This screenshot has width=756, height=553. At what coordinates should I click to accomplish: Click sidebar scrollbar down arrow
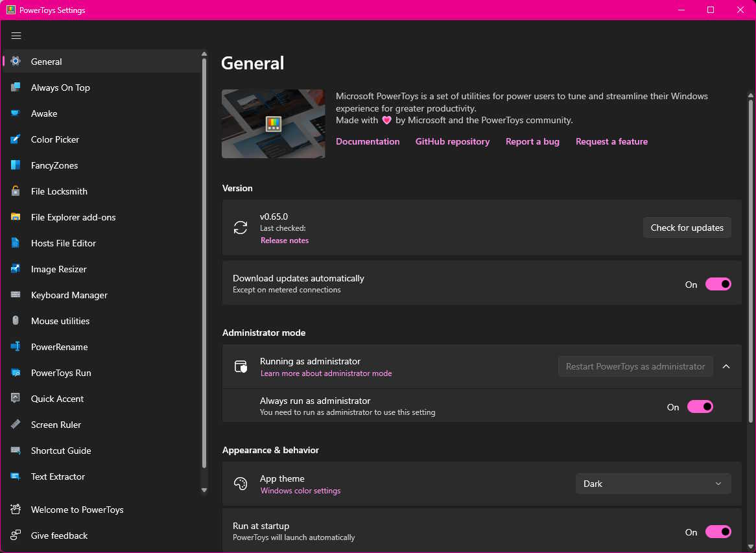click(204, 490)
